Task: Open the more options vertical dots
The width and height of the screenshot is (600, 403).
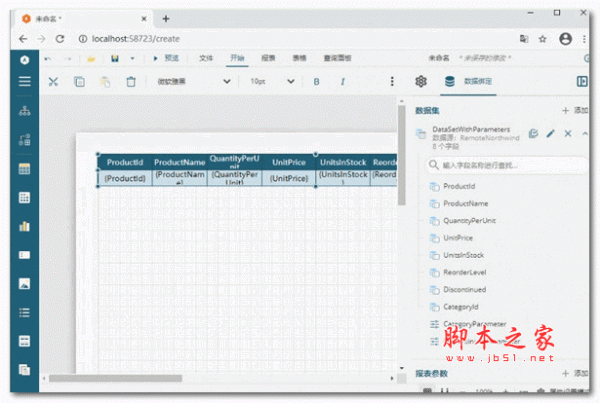Action: click(392, 82)
